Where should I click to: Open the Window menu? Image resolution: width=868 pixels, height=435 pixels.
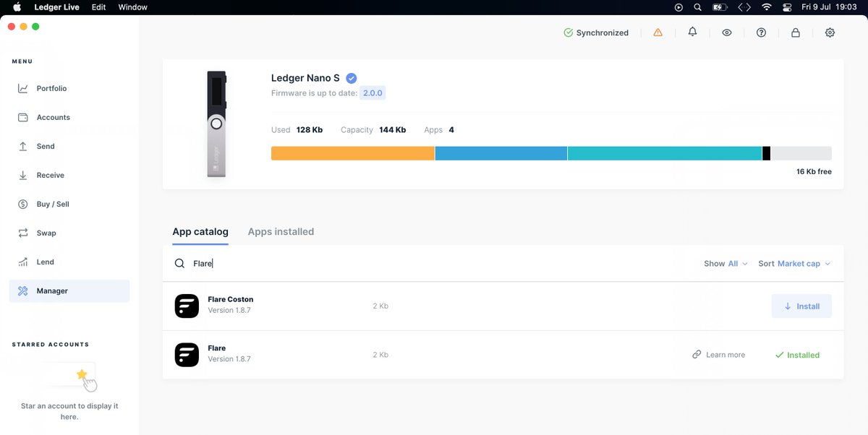132,7
